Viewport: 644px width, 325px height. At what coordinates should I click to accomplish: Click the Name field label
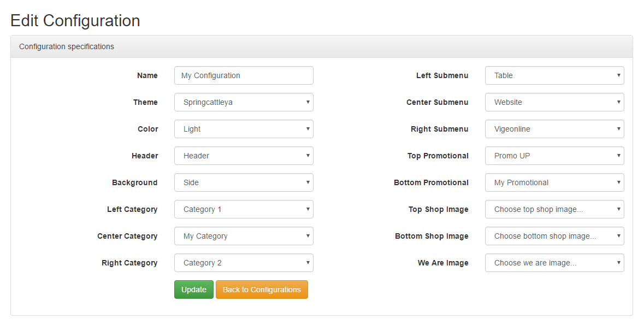tap(147, 75)
